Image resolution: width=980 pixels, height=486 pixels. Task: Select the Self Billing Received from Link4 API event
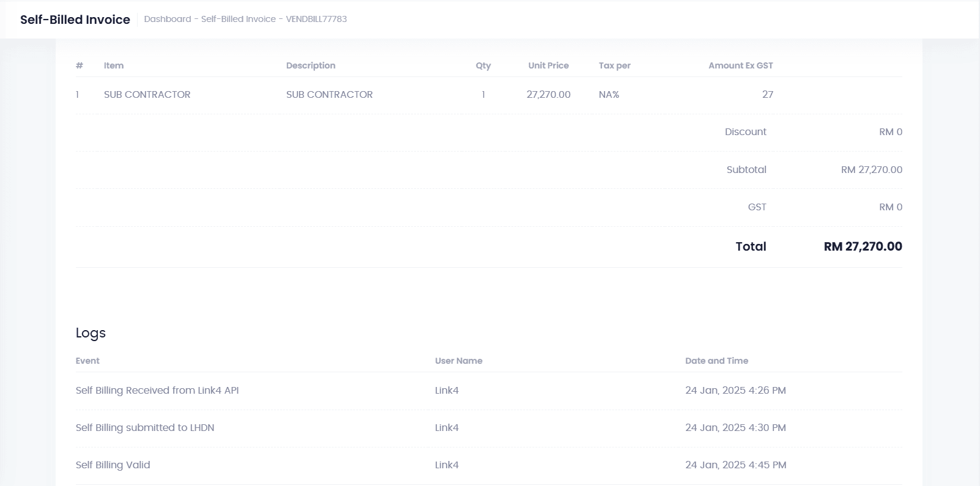coord(157,391)
